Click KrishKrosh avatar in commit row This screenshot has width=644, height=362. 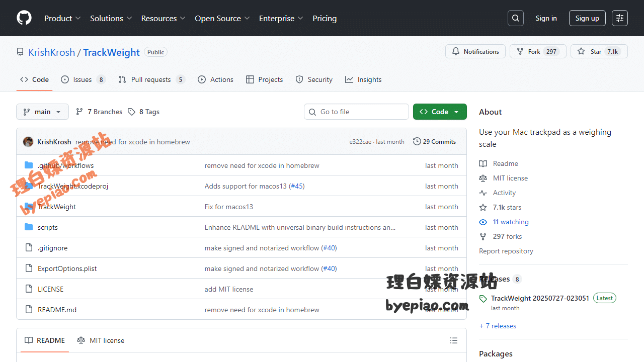[28, 142]
